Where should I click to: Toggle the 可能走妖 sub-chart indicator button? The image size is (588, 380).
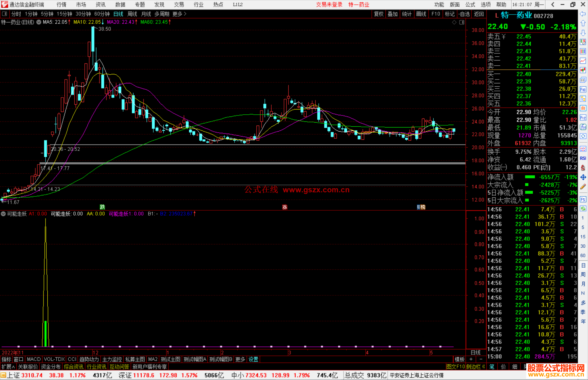coord(3,214)
